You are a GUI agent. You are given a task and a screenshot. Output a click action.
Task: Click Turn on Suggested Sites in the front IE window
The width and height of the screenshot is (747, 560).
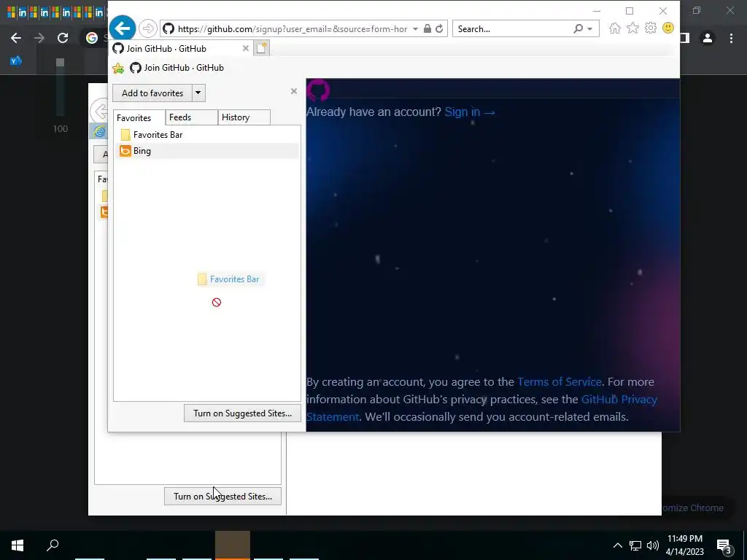point(242,413)
